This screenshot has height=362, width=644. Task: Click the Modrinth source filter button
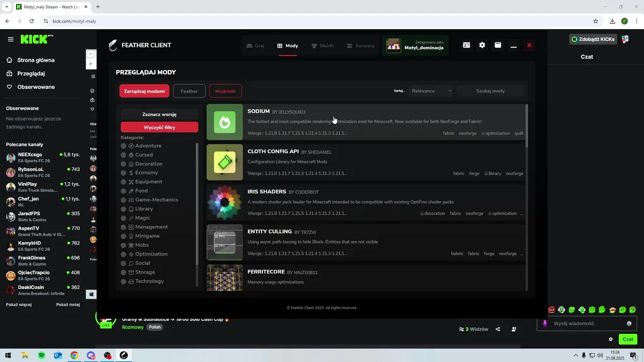coord(225,91)
